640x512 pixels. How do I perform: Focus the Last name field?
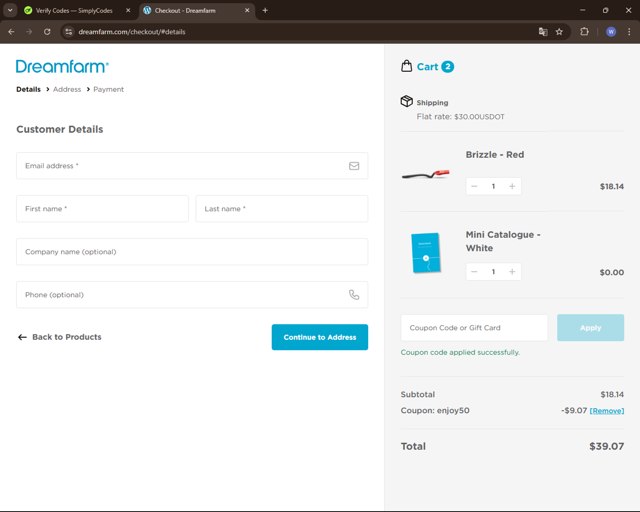coord(282,209)
